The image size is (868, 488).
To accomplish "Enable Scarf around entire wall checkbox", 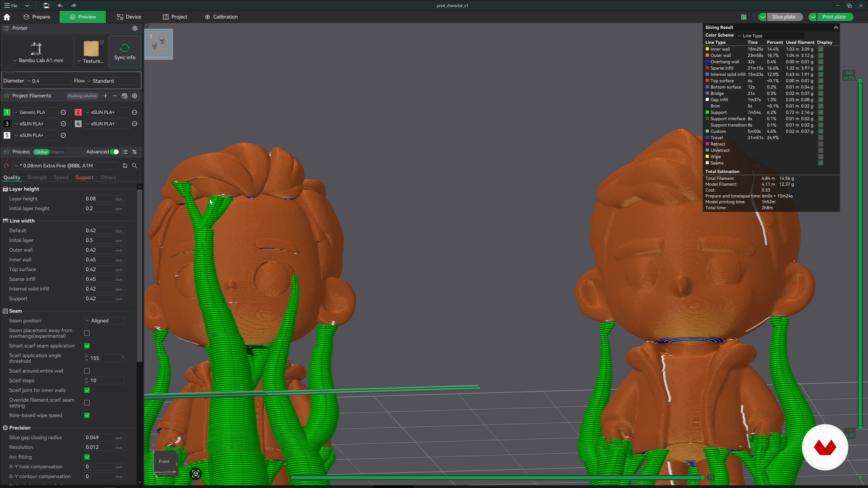I will 87,371.
